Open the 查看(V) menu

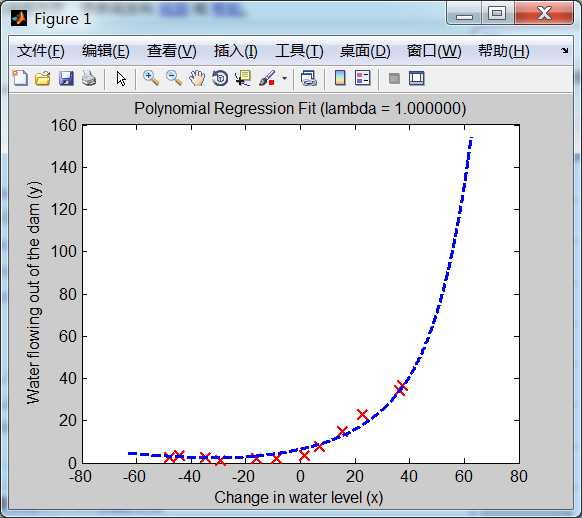(x=171, y=51)
